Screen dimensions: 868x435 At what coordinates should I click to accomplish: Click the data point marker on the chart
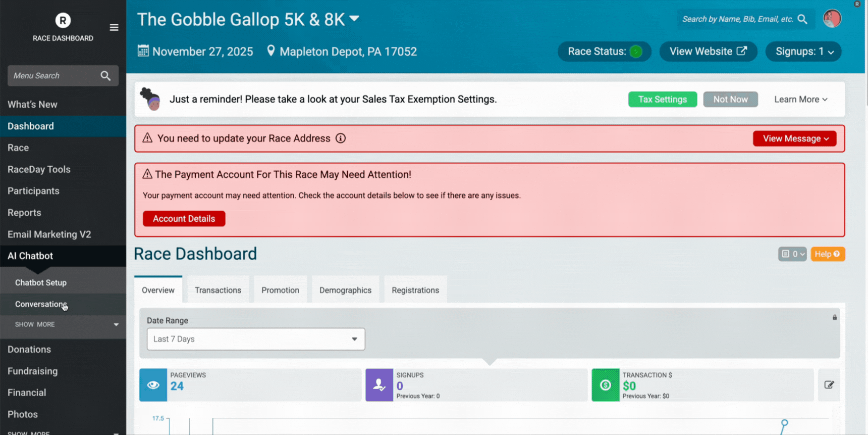pos(784,422)
